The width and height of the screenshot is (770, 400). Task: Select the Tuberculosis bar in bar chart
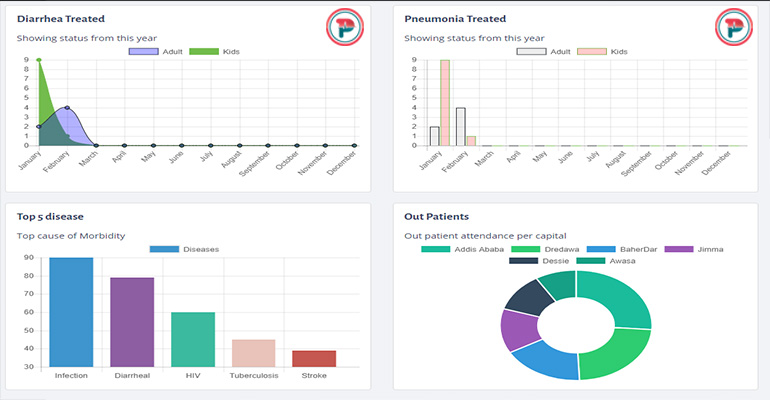[x=254, y=353]
